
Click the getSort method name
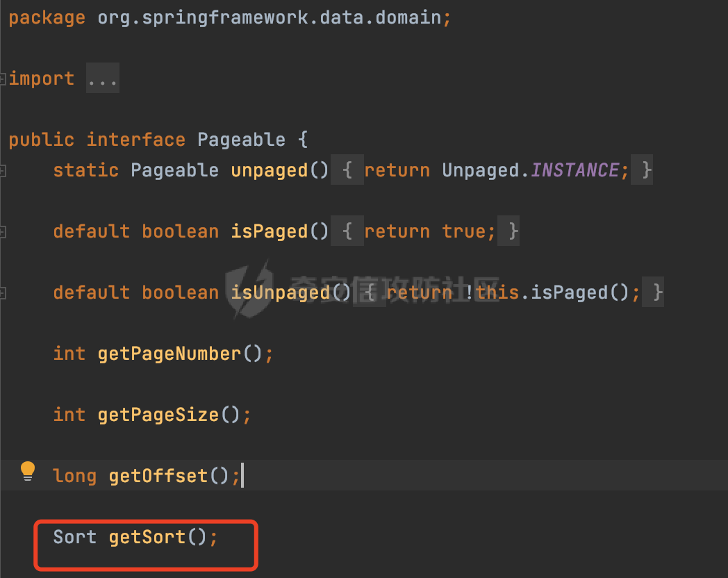tap(147, 537)
